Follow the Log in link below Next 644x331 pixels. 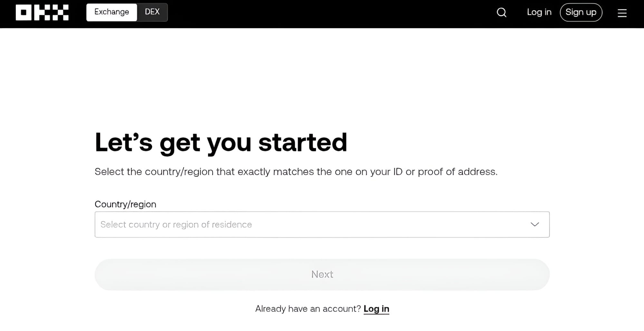(376, 309)
